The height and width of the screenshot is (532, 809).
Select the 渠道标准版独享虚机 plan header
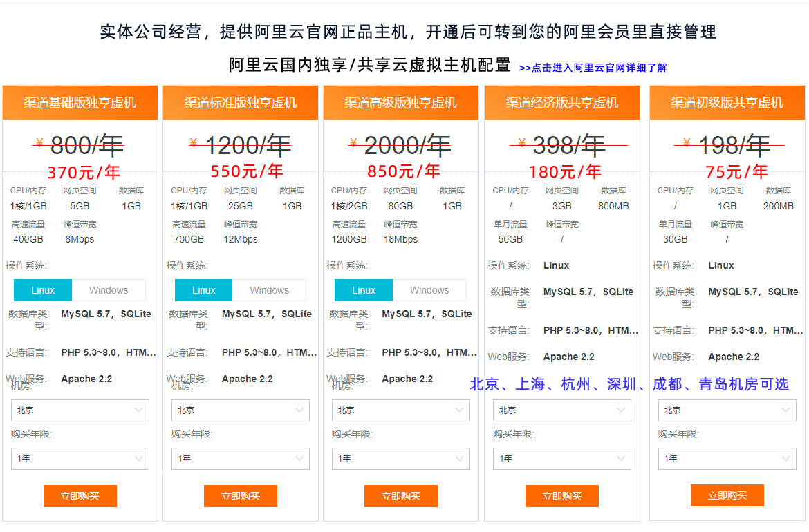tap(241, 102)
